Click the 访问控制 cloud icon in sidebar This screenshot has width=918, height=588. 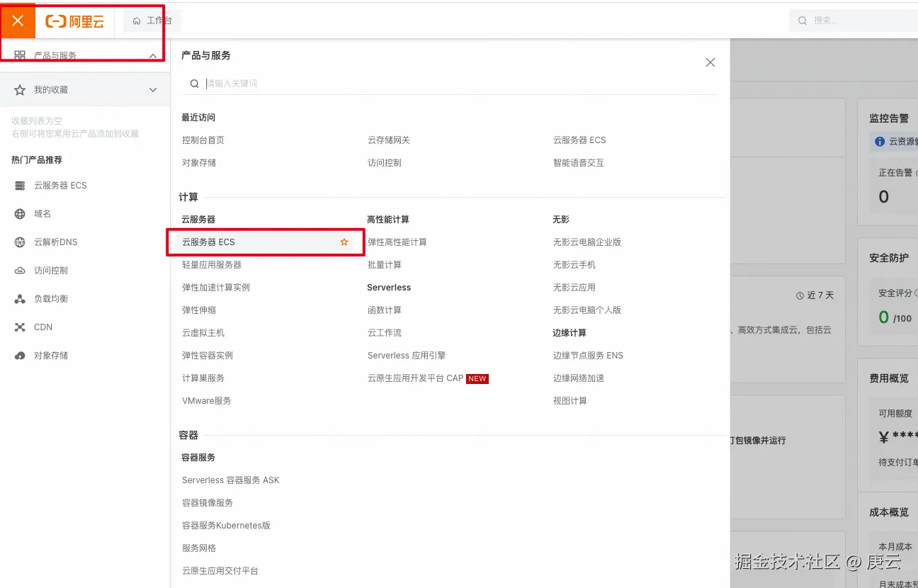(20, 271)
